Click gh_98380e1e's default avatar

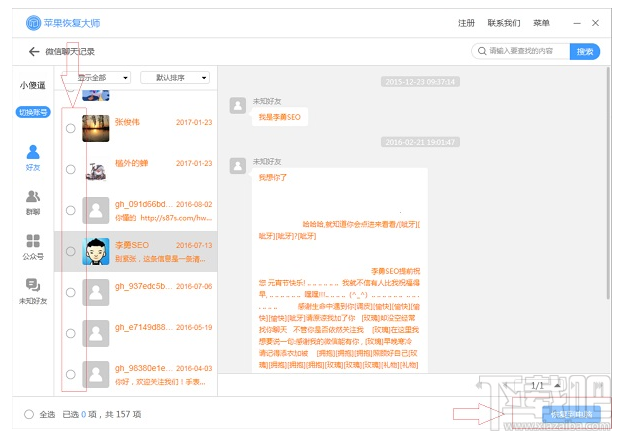pos(96,374)
